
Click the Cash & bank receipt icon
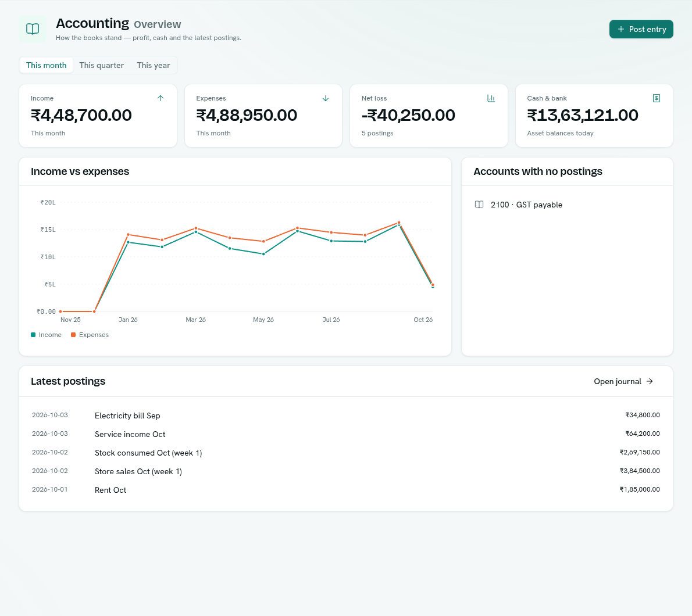[x=657, y=98]
